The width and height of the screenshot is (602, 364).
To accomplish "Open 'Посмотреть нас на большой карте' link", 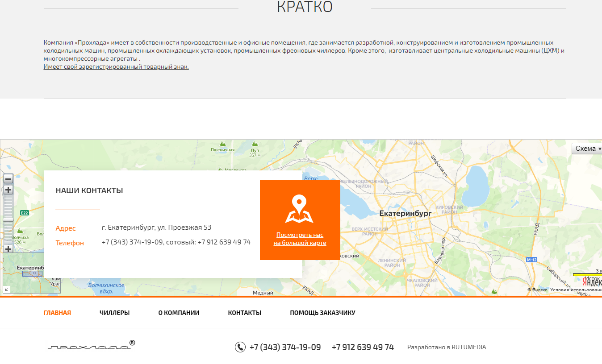I will 300,239.
